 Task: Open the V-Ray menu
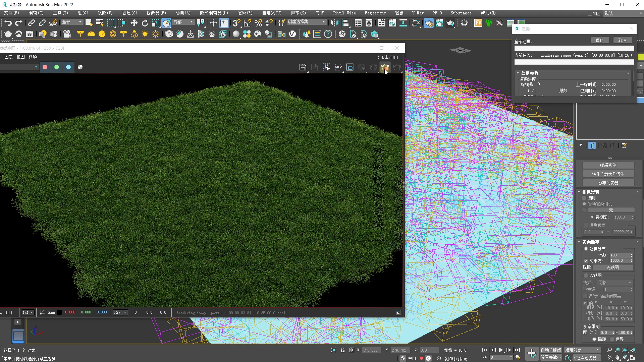pyautogui.click(x=418, y=13)
